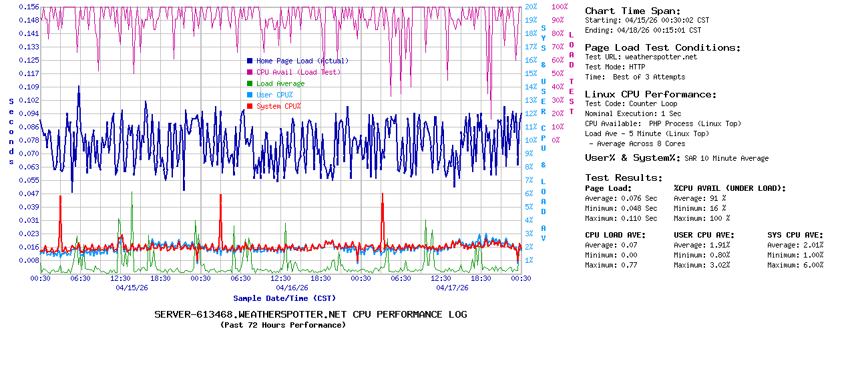Click the magenta CPU Avail legend swatch
This screenshot has height=367, width=868.
[x=250, y=72]
